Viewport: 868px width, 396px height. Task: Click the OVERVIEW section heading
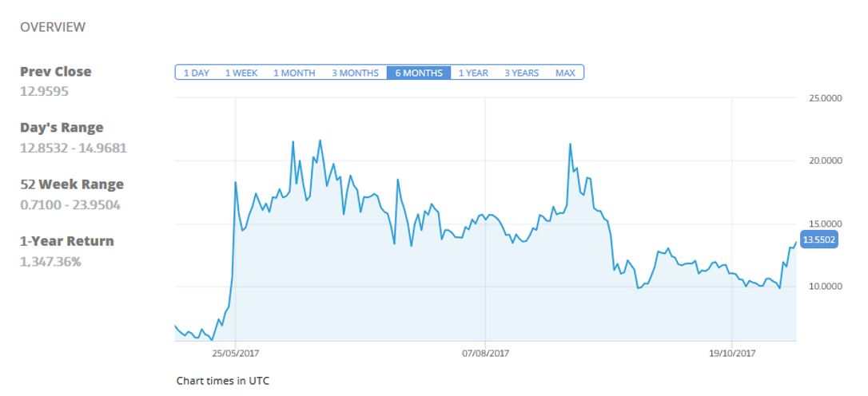click(x=53, y=28)
